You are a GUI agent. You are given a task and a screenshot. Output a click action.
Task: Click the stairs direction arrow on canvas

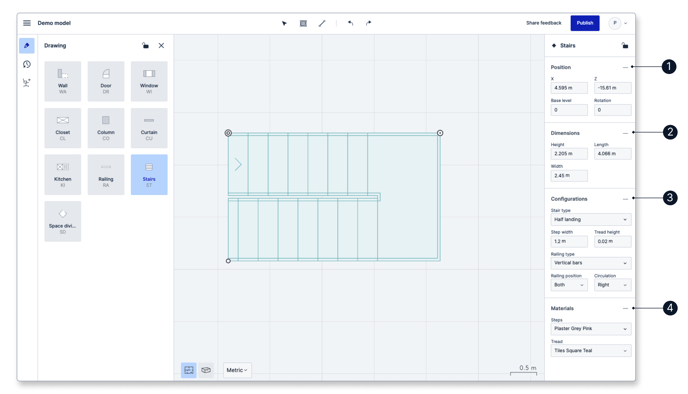(238, 165)
